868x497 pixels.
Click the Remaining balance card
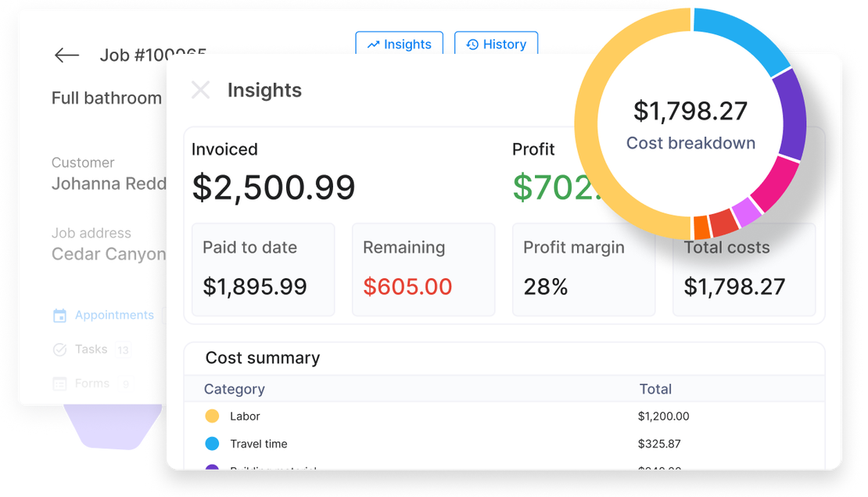pos(423,269)
